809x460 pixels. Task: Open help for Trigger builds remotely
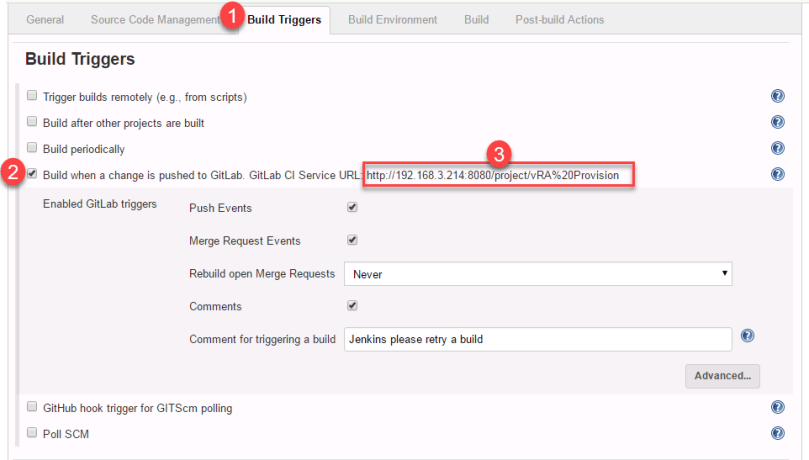click(777, 97)
